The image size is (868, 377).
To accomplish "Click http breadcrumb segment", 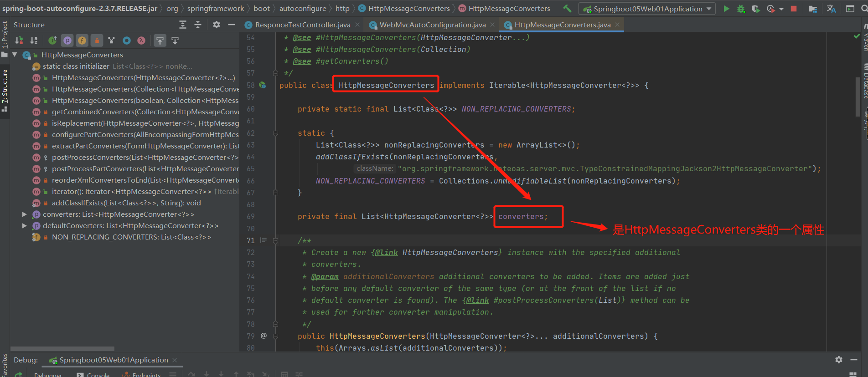I will pos(342,8).
